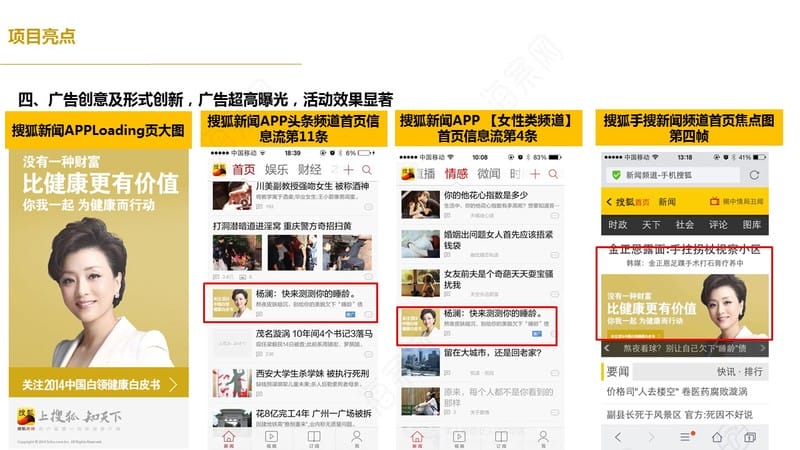The height and width of the screenshot is (450, 800).
Task: Tap the home icon in 10:08 phone bottom bar
Action: click(x=417, y=438)
